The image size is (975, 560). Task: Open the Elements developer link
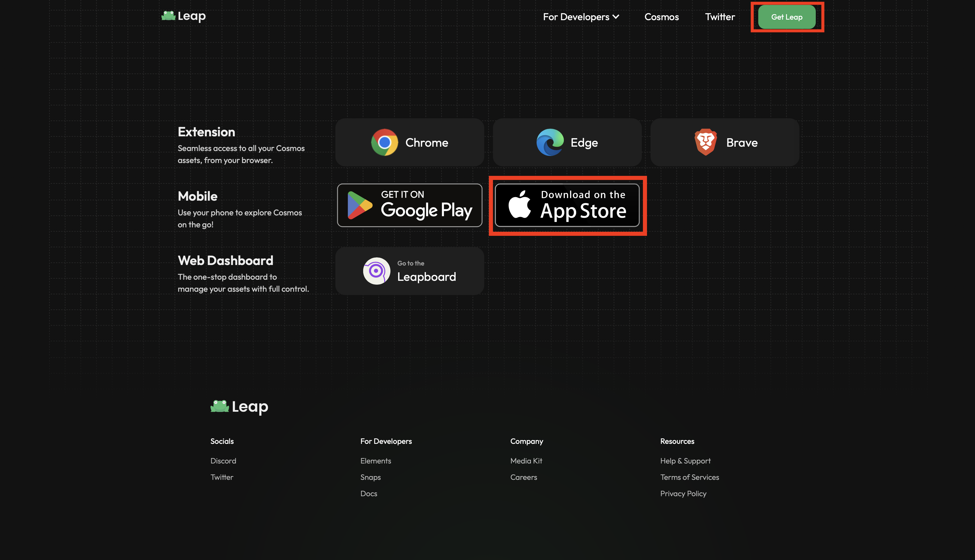point(376,461)
